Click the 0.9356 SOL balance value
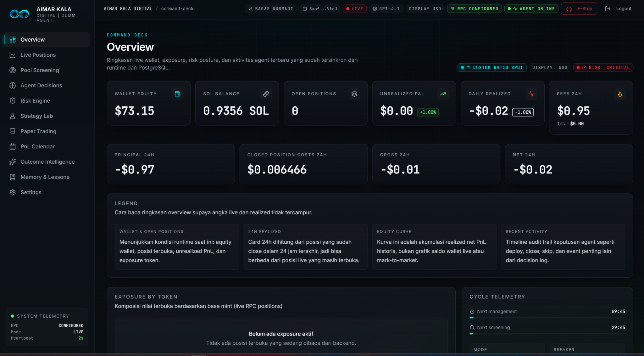 click(236, 111)
